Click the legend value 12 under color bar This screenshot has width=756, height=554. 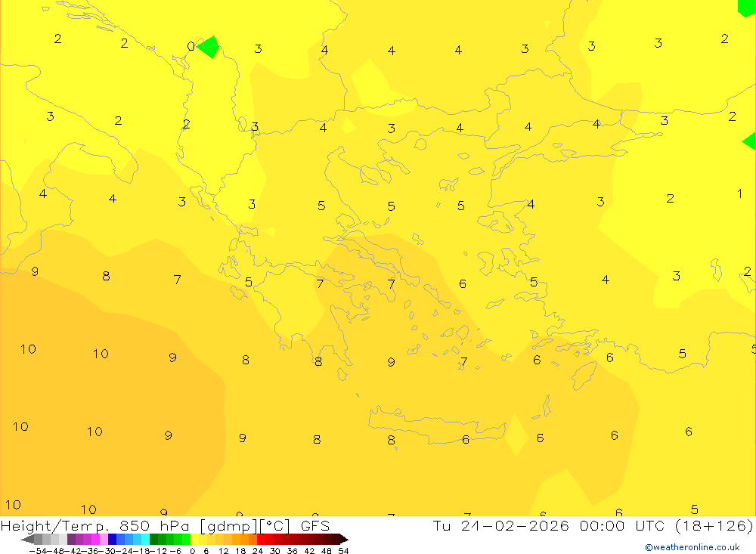coord(223,551)
